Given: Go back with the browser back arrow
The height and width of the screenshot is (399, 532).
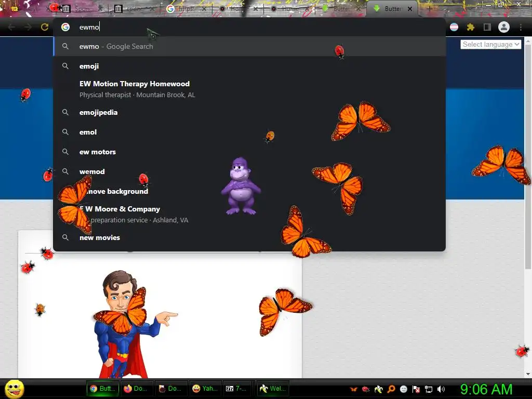Looking at the screenshot, I should [11, 27].
